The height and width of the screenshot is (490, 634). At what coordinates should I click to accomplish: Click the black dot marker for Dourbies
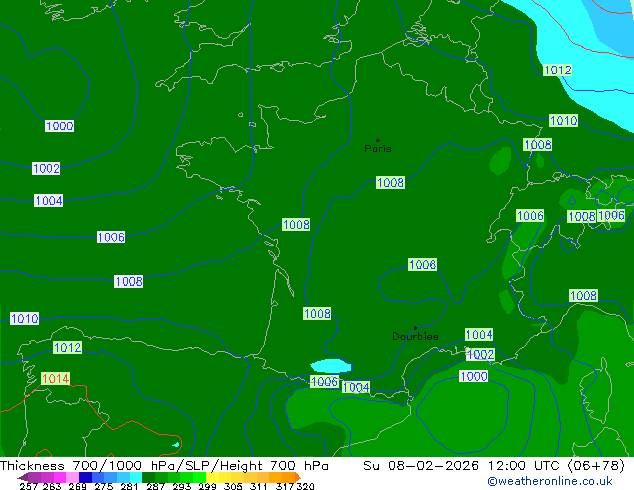click(x=415, y=328)
